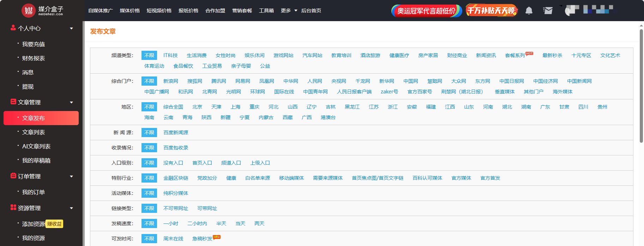Choose 金融区块链 filter
The height and width of the screenshot is (246, 644).
coord(176,178)
